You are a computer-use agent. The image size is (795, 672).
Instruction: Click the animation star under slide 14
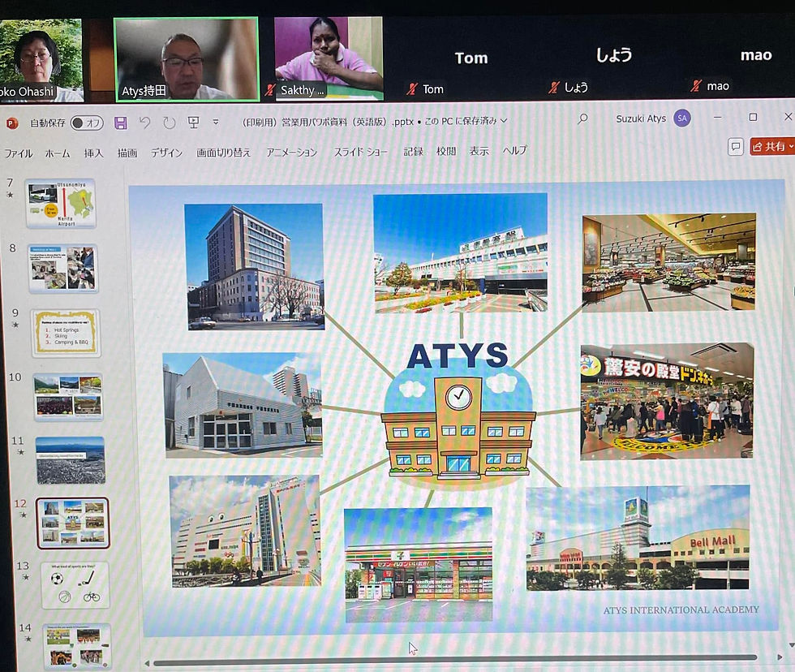pos(28,639)
